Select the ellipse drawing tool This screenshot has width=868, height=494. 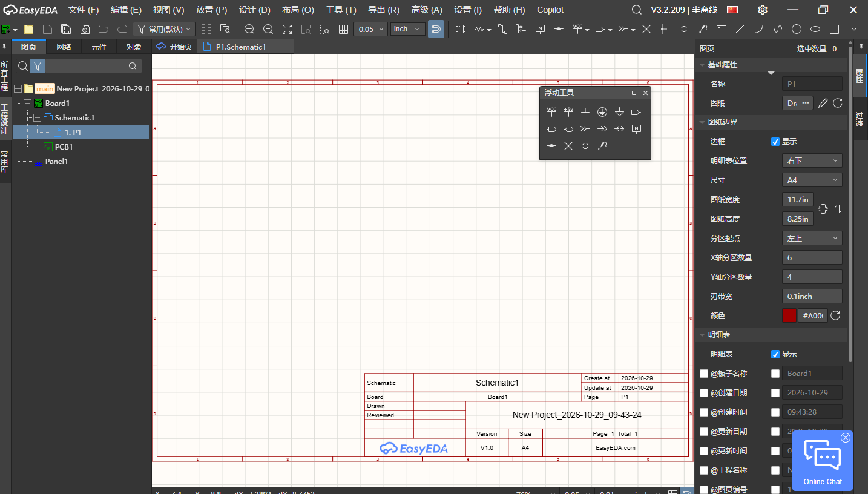tap(815, 29)
